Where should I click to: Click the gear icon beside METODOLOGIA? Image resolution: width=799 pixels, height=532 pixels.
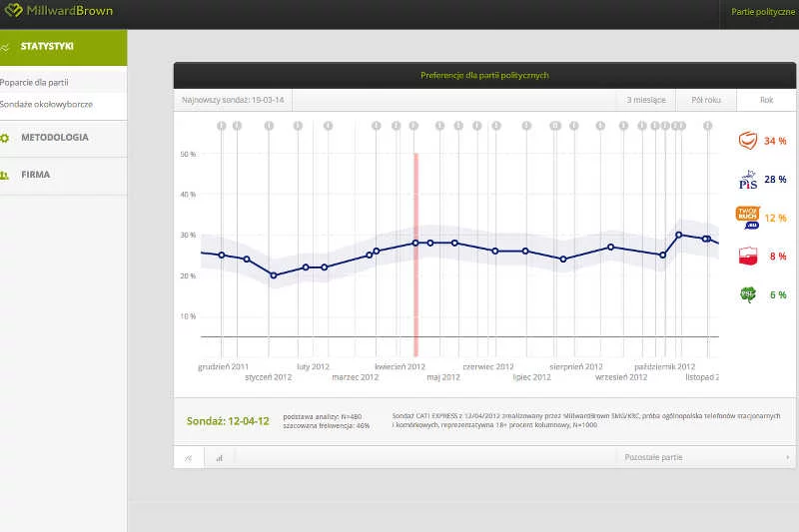pos(5,138)
